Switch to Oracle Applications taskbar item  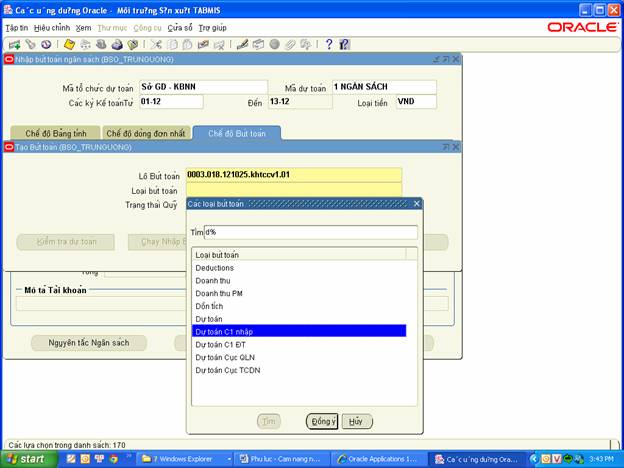(x=378, y=459)
